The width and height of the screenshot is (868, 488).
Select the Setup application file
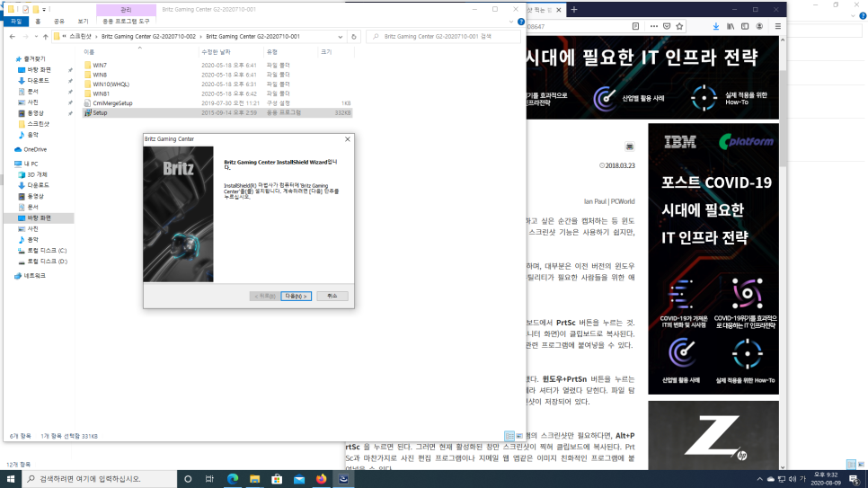point(100,112)
